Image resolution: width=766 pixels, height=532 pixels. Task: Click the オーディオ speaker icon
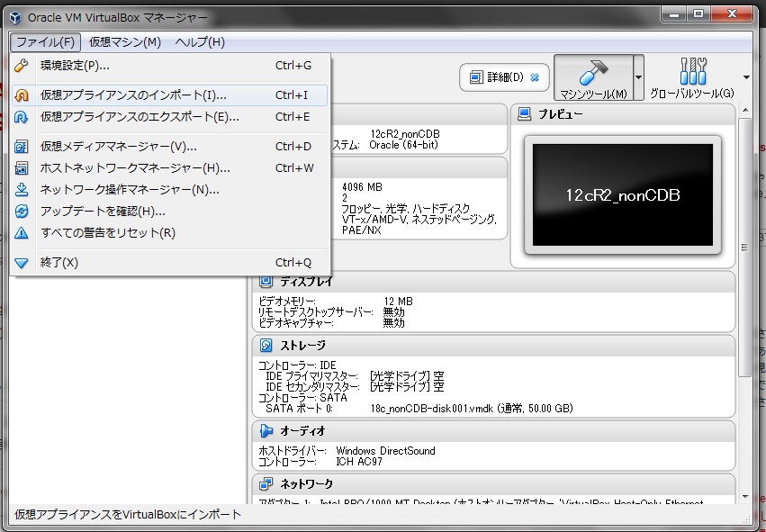[266, 431]
